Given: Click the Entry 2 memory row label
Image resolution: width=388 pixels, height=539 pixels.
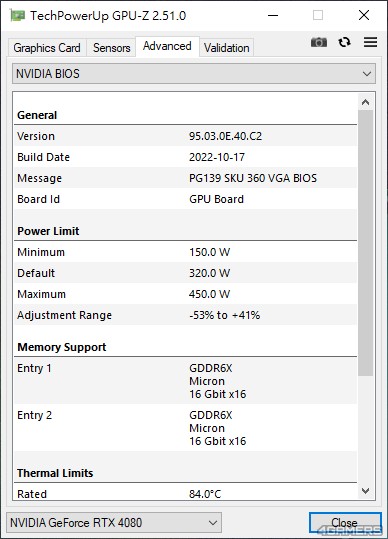Looking at the screenshot, I should [x=34, y=415].
